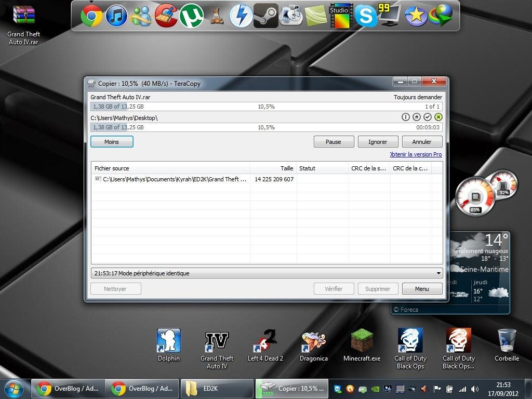The height and width of the screenshot is (399, 532).
Task: Click TeraCopy green close-when-done icon
Action: pyautogui.click(x=438, y=117)
